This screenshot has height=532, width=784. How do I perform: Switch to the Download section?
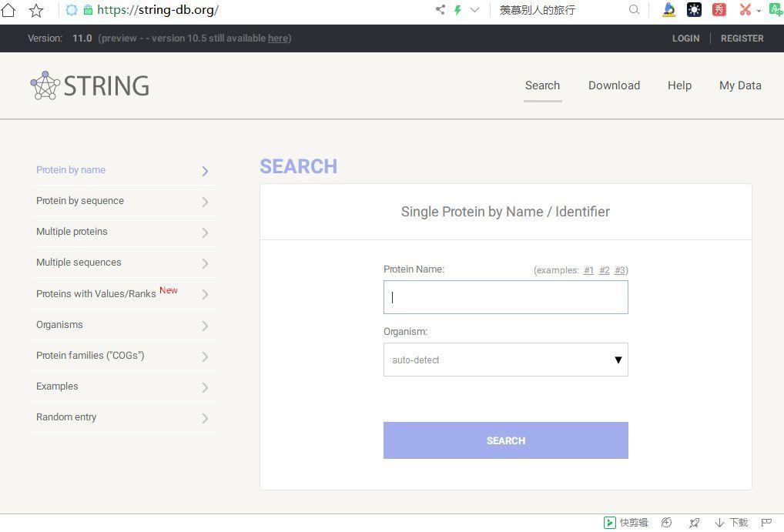[614, 85]
